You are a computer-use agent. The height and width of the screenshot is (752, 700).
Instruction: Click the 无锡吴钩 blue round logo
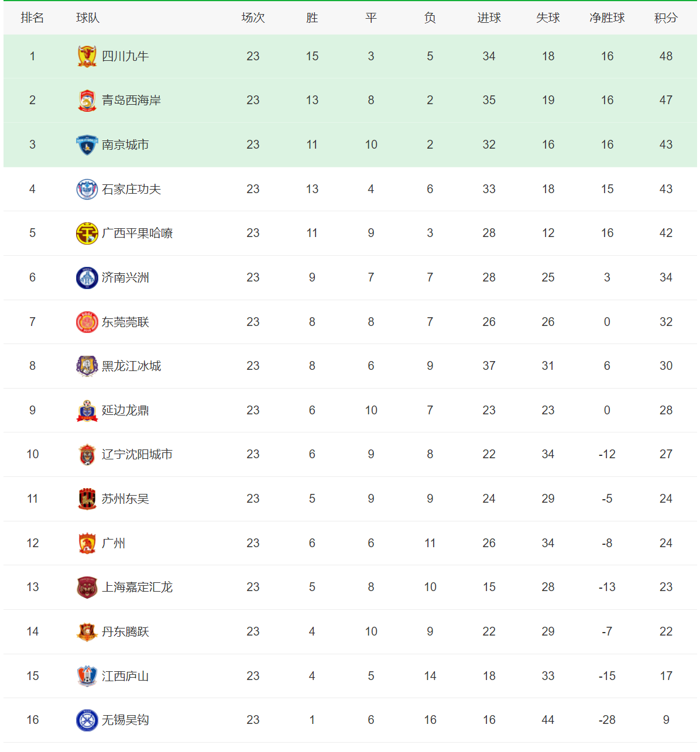87,720
